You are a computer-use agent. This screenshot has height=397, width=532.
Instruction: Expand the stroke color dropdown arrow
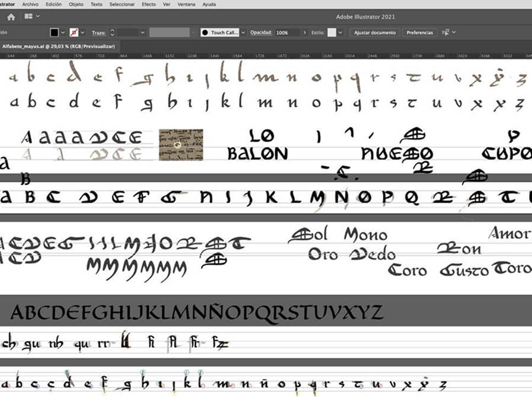click(x=82, y=33)
